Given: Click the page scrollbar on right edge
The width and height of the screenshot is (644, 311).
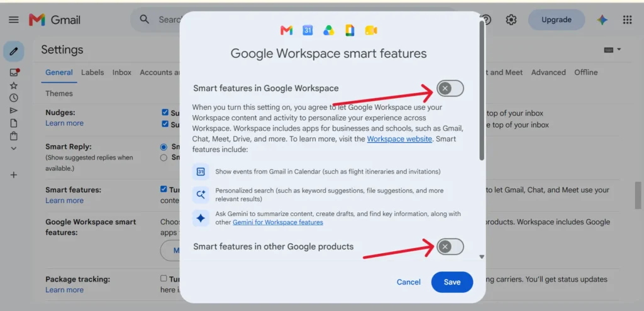Looking at the screenshot, I should (638, 196).
